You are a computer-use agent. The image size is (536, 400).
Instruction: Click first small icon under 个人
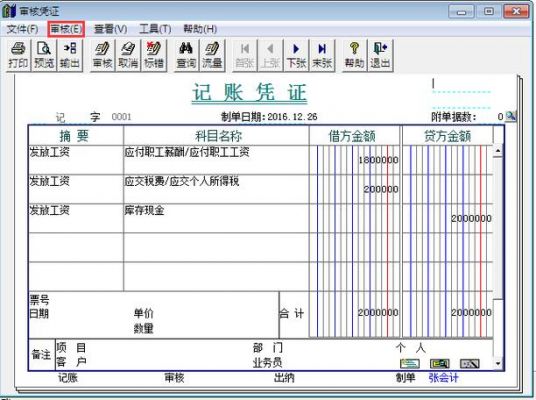click(x=410, y=364)
